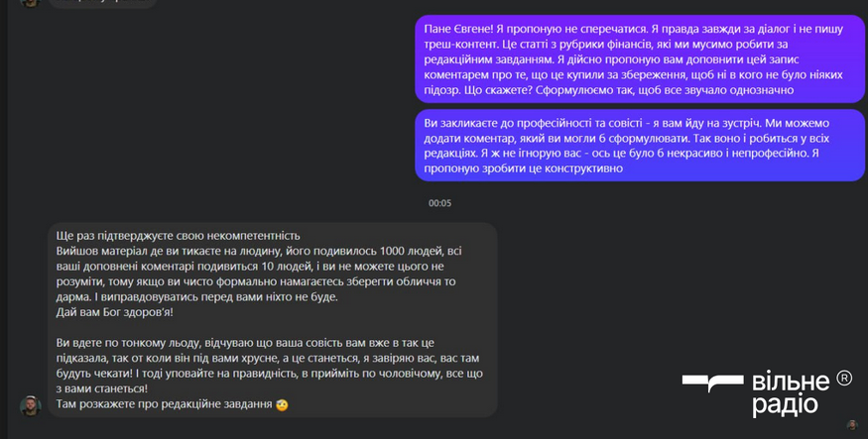Click the registered trademark symbol

pos(844,379)
